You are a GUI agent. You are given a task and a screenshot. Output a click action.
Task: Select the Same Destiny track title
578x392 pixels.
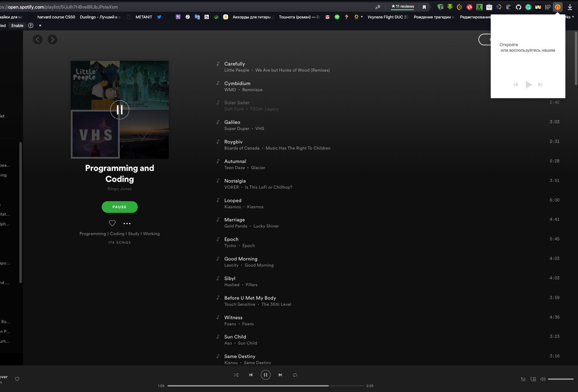point(240,356)
